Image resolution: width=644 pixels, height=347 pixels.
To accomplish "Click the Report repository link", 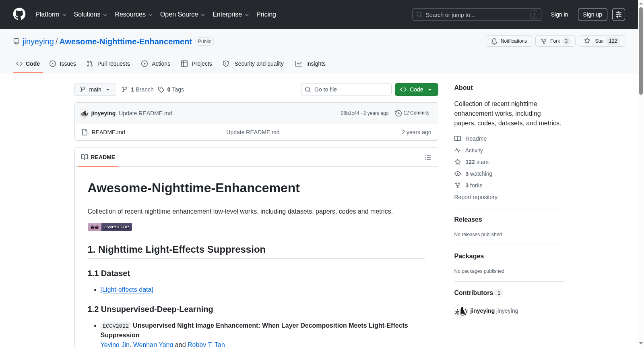I will (x=476, y=197).
